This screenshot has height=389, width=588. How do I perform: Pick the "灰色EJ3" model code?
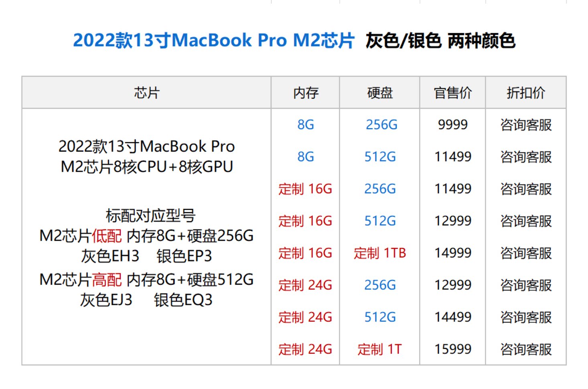coord(106,300)
